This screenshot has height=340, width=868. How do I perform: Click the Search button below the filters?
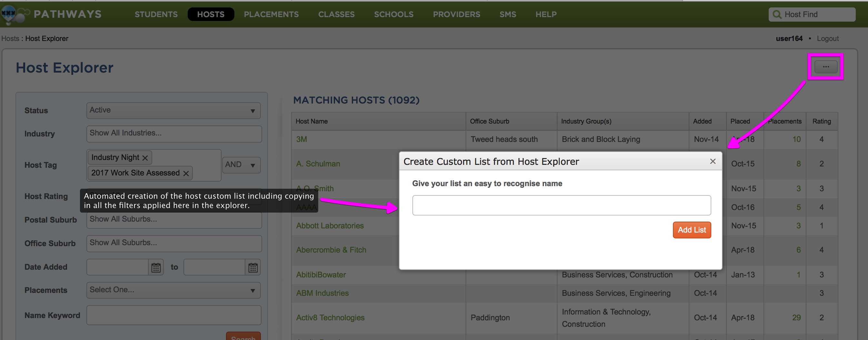click(243, 338)
